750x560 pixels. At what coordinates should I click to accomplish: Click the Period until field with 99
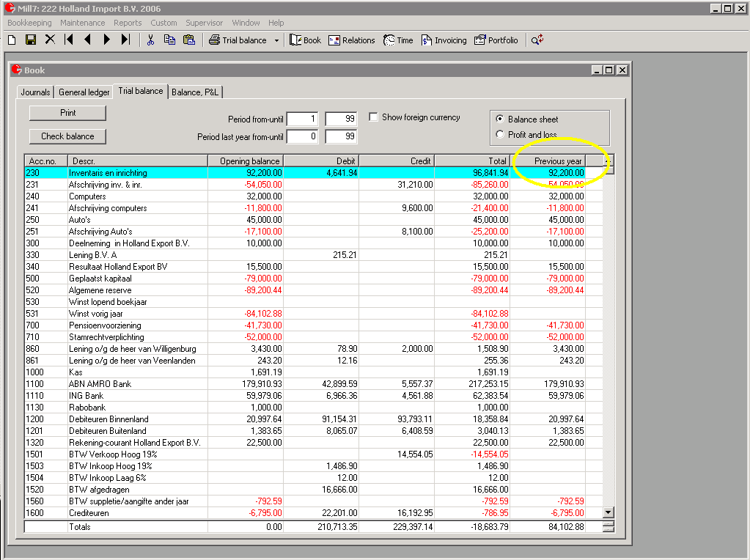point(341,119)
